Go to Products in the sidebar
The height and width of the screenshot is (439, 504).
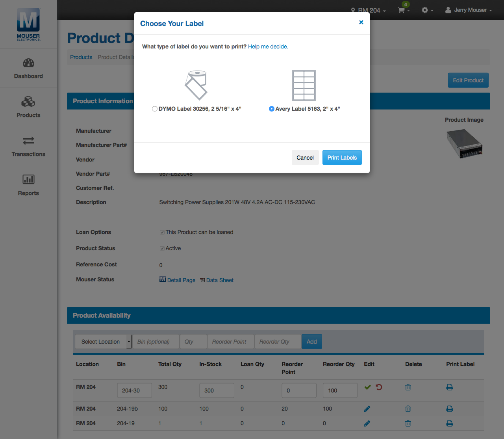(28, 107)
